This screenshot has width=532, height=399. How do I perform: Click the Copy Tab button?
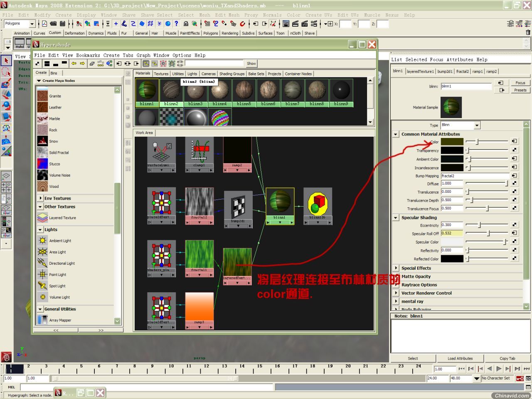click(507, 358)
